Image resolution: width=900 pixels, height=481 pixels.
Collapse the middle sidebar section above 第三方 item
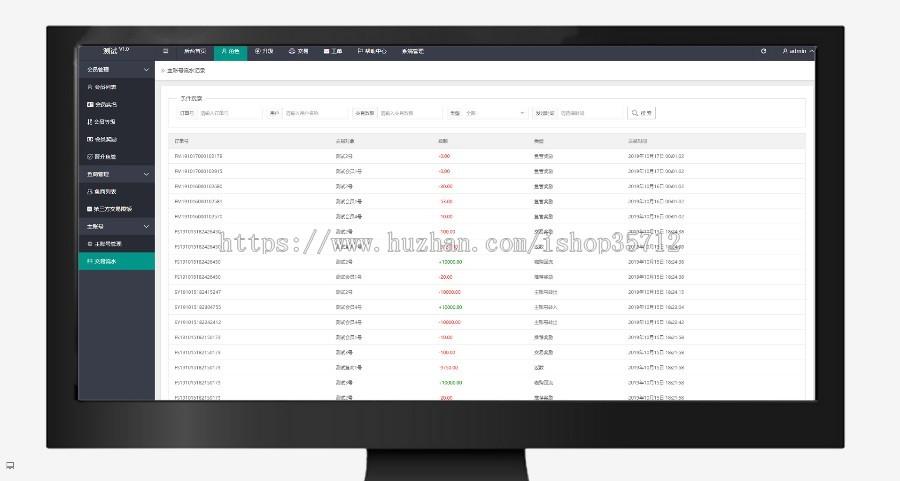coord(117,174)
